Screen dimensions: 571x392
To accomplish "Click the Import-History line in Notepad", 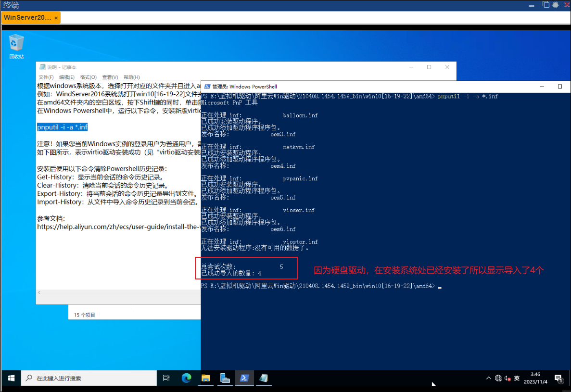I will 119,202.
